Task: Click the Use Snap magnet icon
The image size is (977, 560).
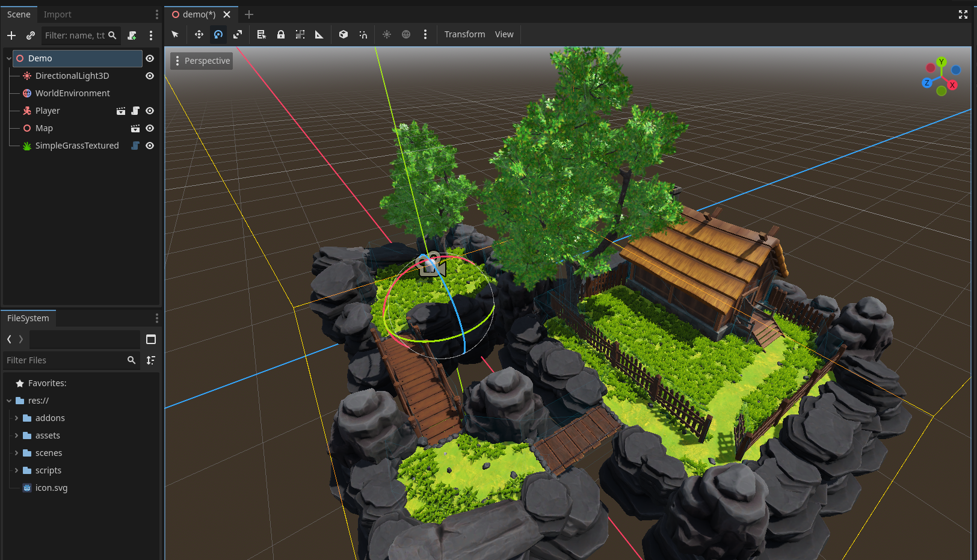Action: point(363,34)
